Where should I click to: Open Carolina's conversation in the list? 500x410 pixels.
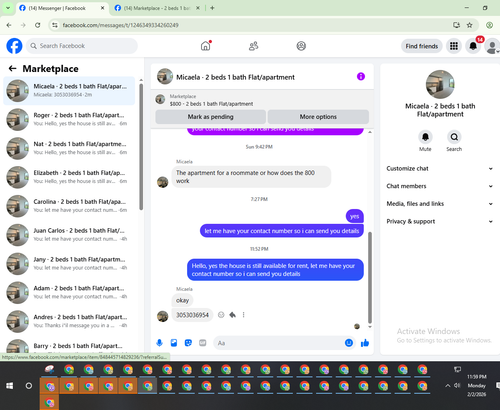[x=69, y=206]
